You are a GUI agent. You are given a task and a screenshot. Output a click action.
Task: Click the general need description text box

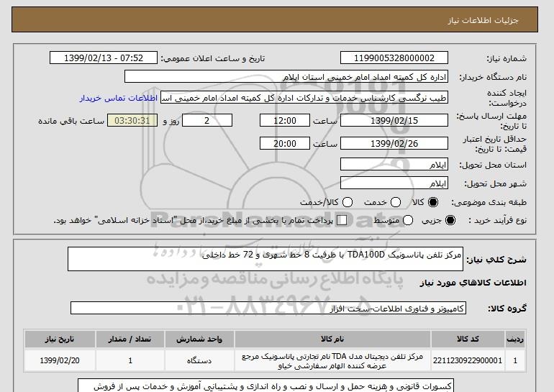(265, 259)
